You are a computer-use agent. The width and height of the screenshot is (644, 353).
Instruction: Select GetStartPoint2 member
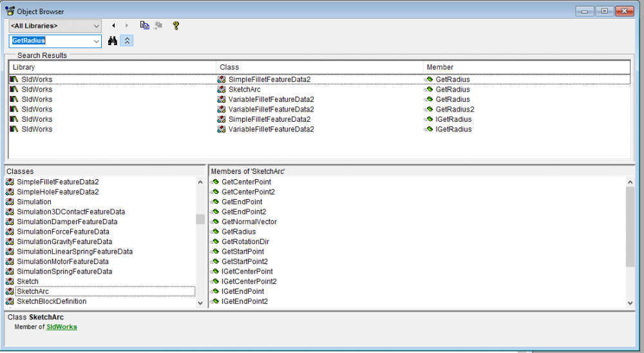[245, 262]
